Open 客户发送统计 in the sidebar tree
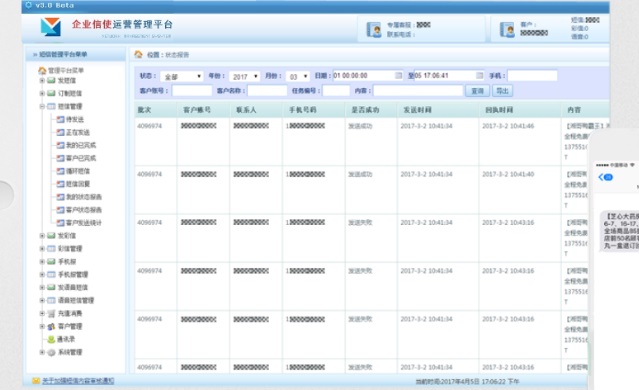The height and width of the screenshot is (390, 639). pos(84,223)
